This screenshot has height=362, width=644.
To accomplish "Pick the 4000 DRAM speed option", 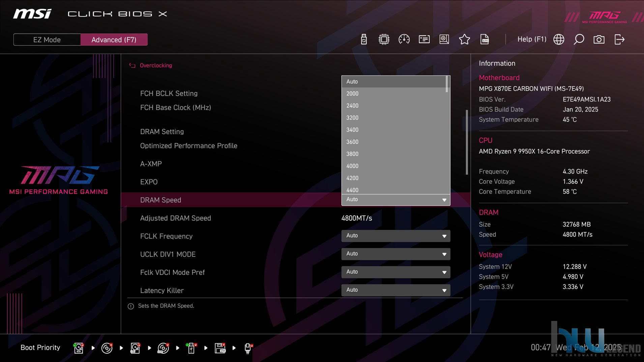I will pos(394,166).
